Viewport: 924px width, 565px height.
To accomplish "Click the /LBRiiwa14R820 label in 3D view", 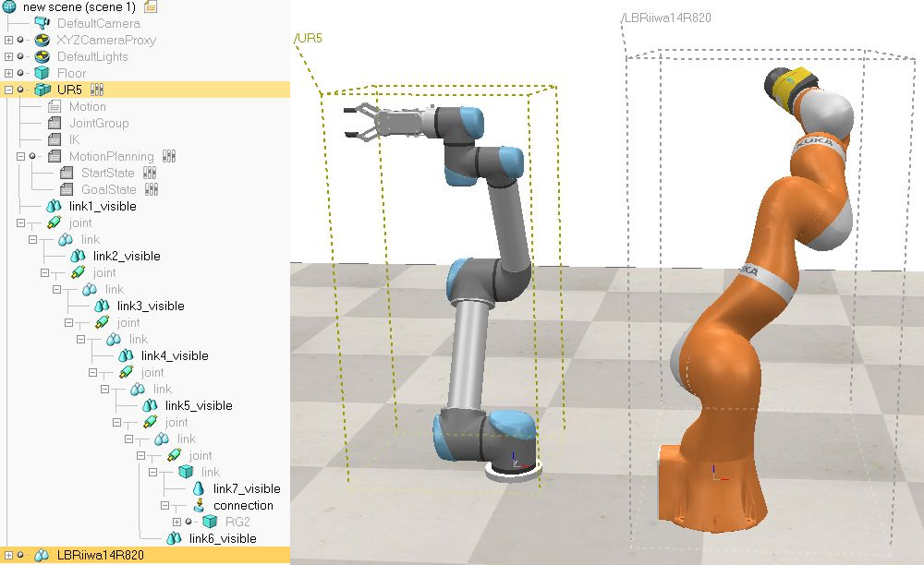I will tap(666, 18).
